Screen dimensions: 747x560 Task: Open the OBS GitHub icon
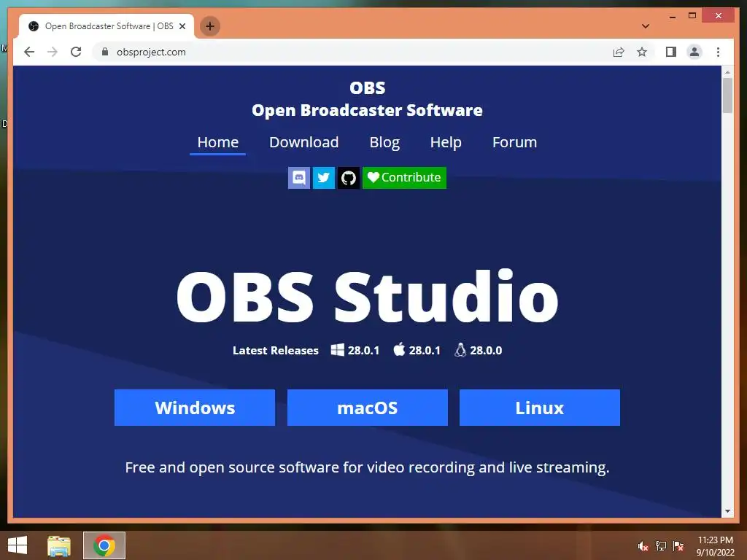coord(348,178)
